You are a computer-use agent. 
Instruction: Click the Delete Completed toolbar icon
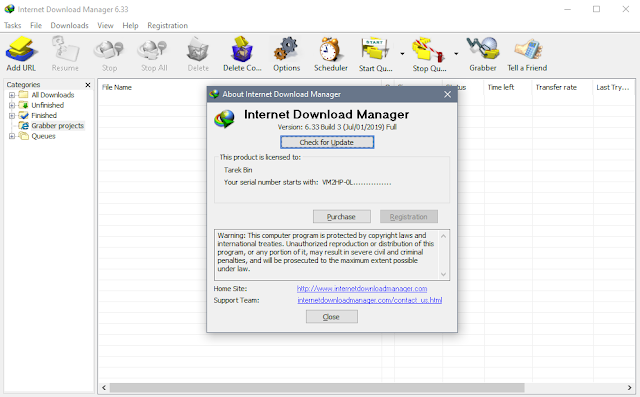point(242,54)
